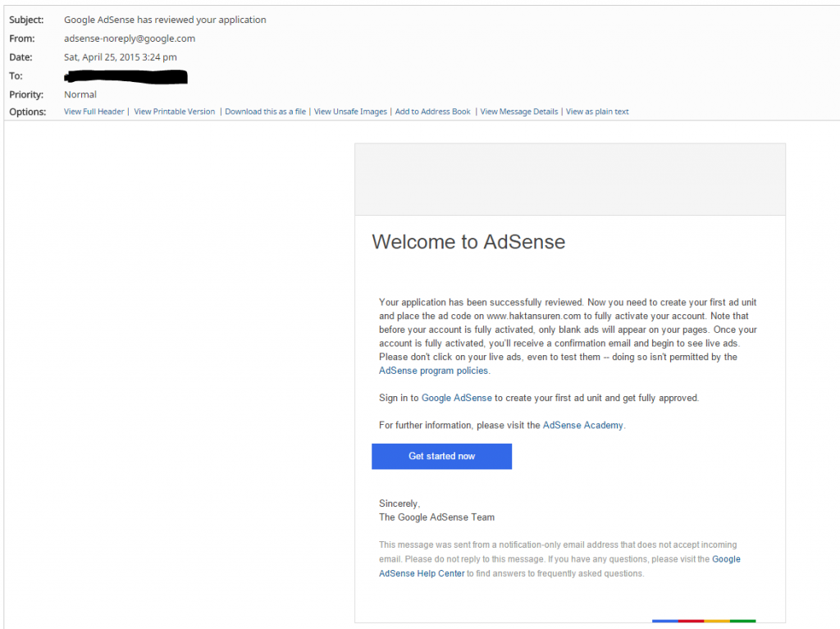
Task: Open Google AdSense Help Center link
Action: pyautogui.click(x=422, y=573)
